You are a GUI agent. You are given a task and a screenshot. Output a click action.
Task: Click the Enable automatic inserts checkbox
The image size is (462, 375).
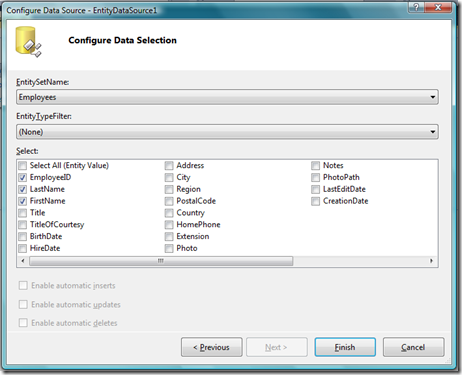tap(23, 286)
